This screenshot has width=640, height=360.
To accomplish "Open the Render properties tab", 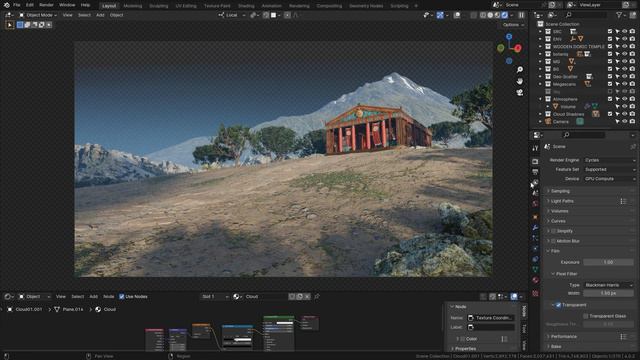I will (x=535, y=162).
